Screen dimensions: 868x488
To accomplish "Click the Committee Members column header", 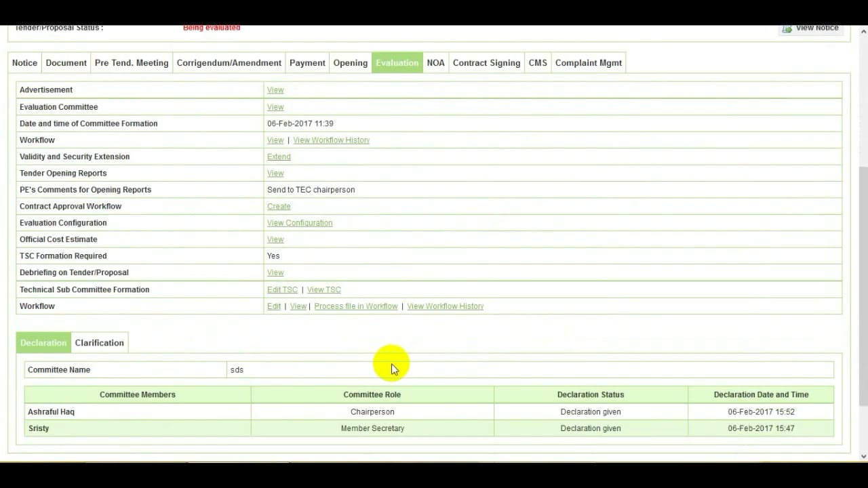I will pyautogui.click(x=138, y=394).
